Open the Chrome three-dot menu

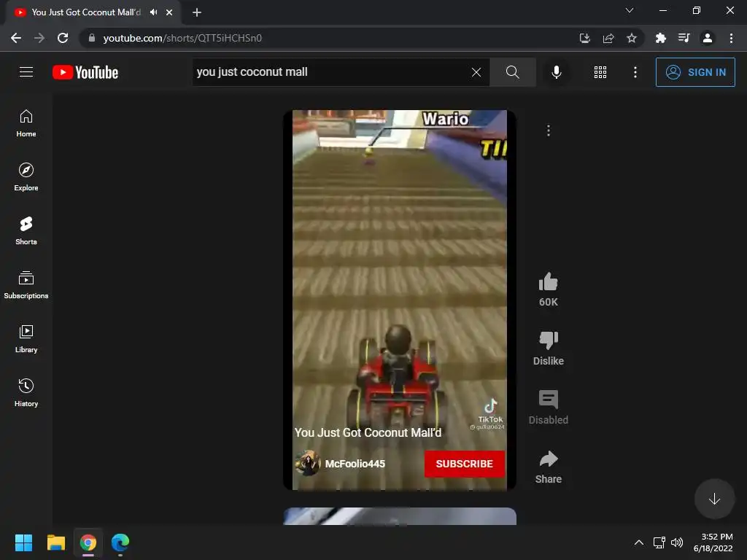click(x=731, y=38)
